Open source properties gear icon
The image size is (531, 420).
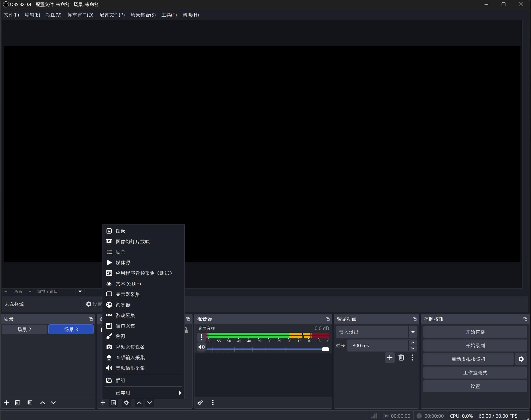[x=126, y=403]
